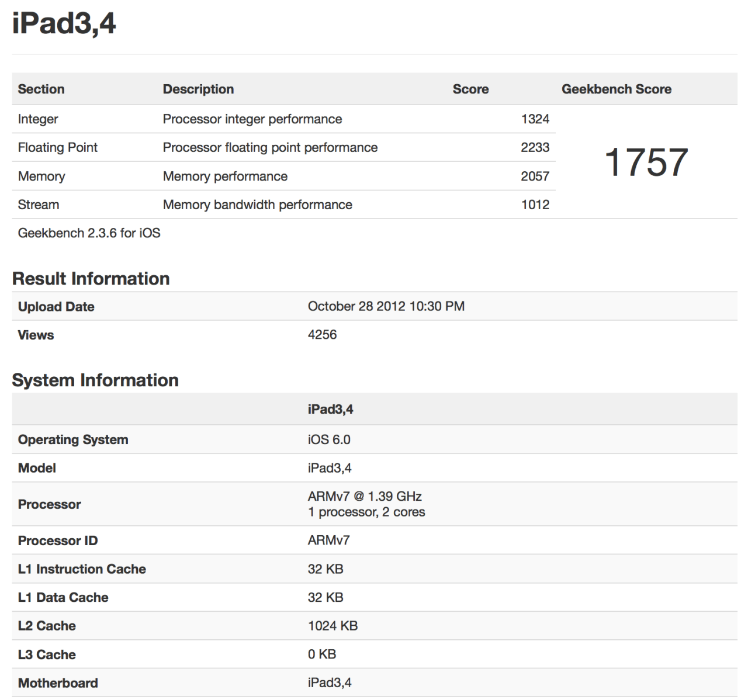748x700 pixels.
Task: Click the Description column header
Action: (x=198, y=89)
